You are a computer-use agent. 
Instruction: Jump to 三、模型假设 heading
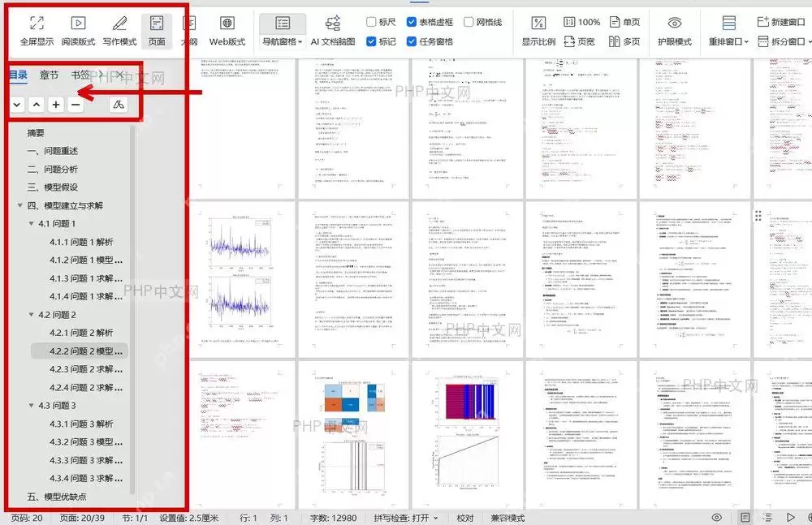tap(52, 187)
